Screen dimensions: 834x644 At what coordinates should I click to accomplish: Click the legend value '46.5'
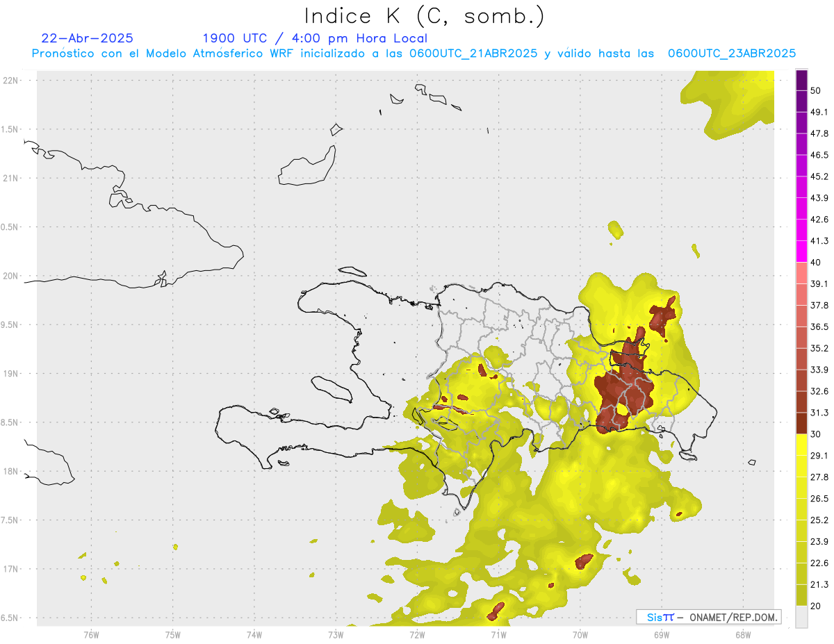(x=819, y=155)
